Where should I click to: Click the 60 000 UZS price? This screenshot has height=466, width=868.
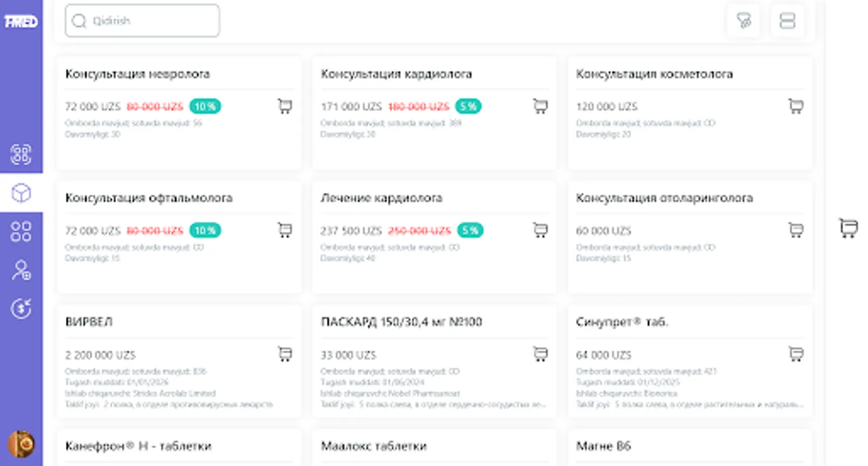click(x=603, y=230)
